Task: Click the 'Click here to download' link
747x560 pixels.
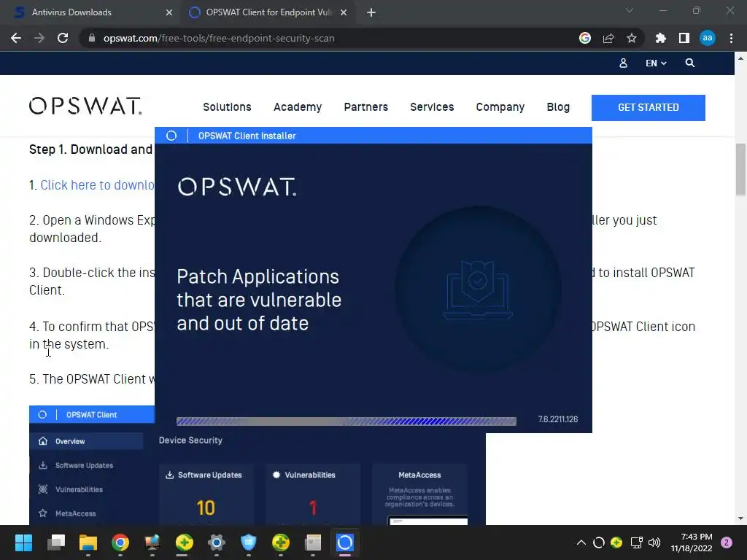Action: pyautogui.click(x=97, y=184)
